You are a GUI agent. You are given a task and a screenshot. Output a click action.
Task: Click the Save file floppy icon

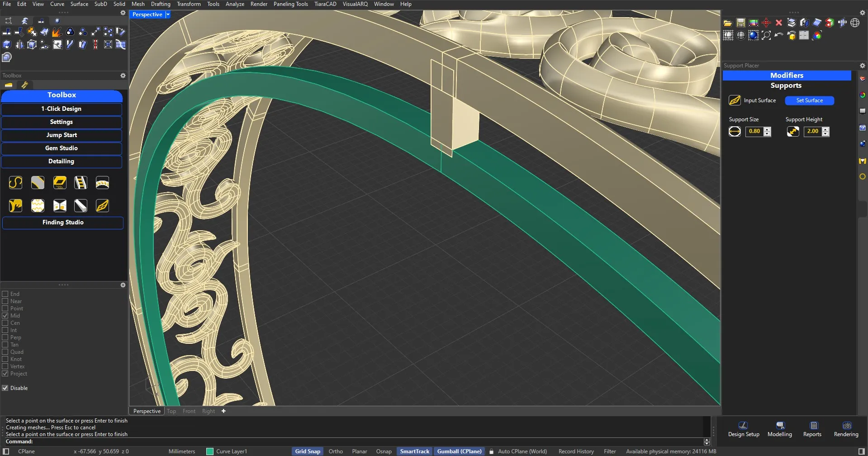740,23
